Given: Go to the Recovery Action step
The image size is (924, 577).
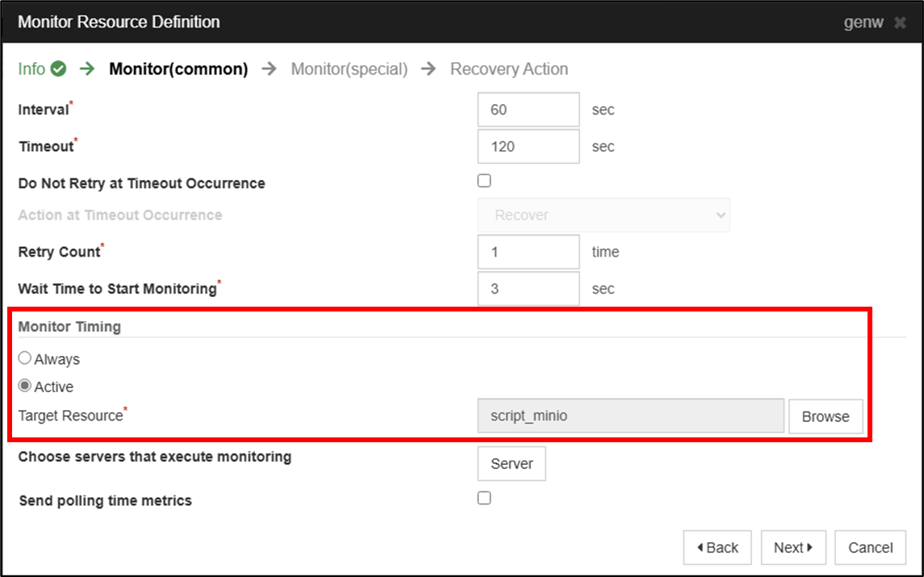Looking at the screenshot, I should pyautogui.click(x=509, y=69).
